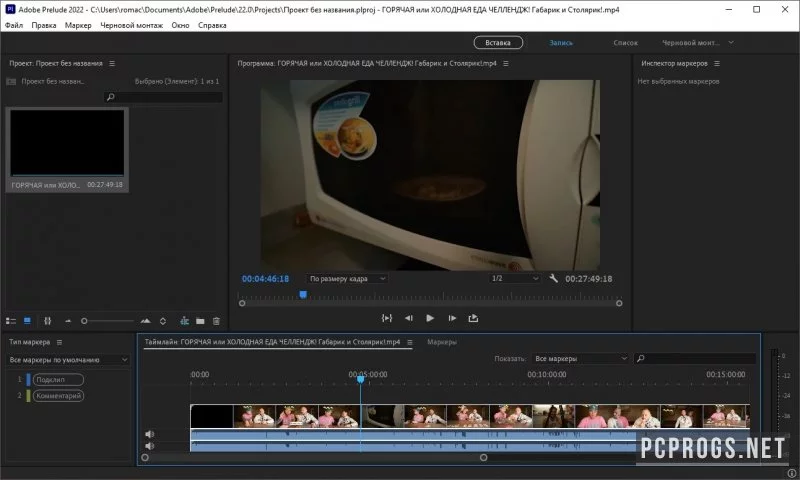
Task: Click the info icon in bottom-right corner
Action: point(792,474)
